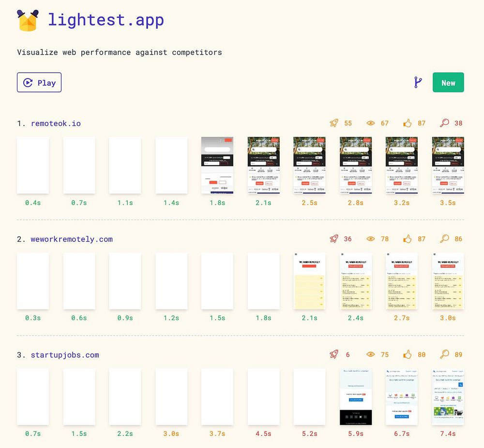The width and height of the screenshot is (484, 448).
Task: Click the 3.7s timestamp under startupjobs.com
Action: pyautogui.click(x=217, y=434)
